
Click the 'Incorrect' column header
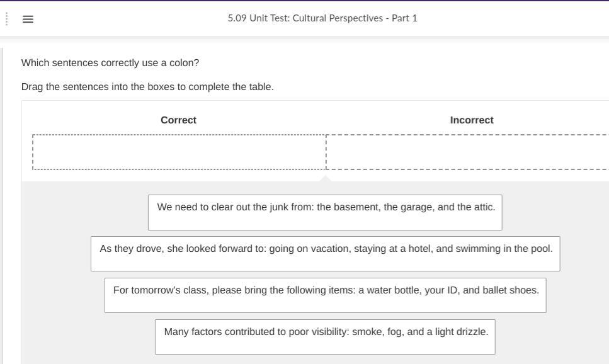(x=471, y=120)
